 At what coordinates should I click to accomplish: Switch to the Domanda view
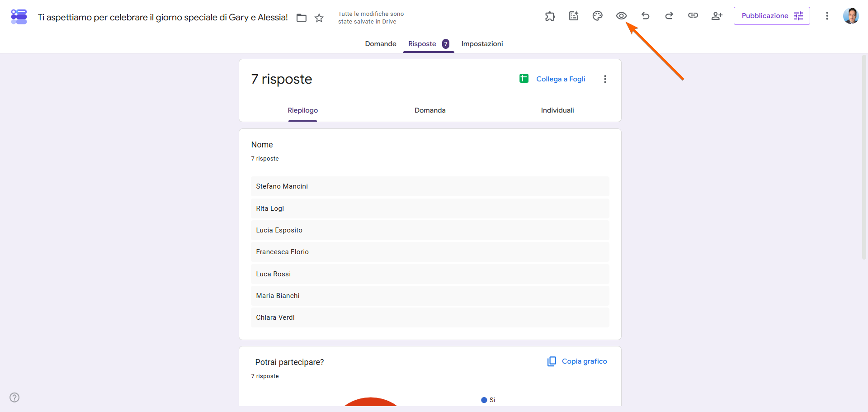430,110
